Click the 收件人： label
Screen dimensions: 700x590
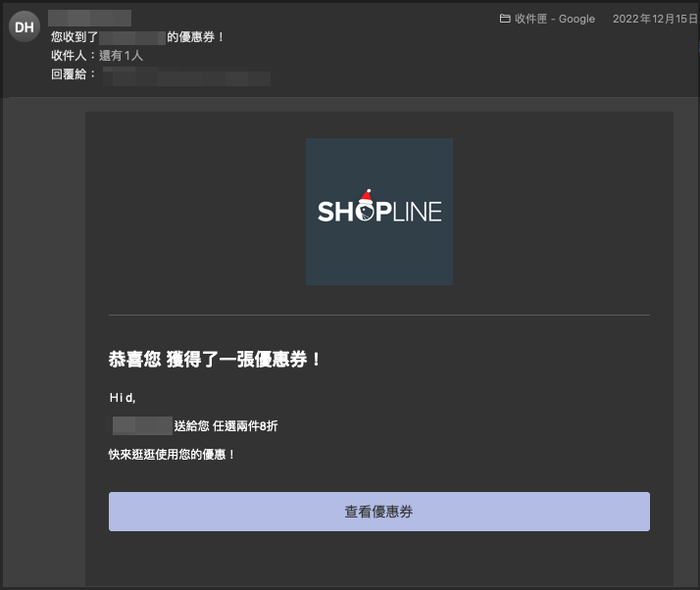click(74, 56)
